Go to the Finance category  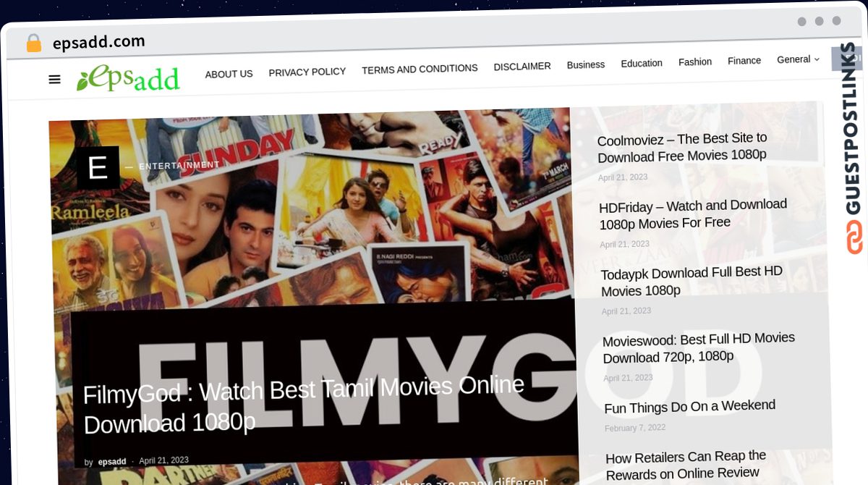[x=744, y=60]
